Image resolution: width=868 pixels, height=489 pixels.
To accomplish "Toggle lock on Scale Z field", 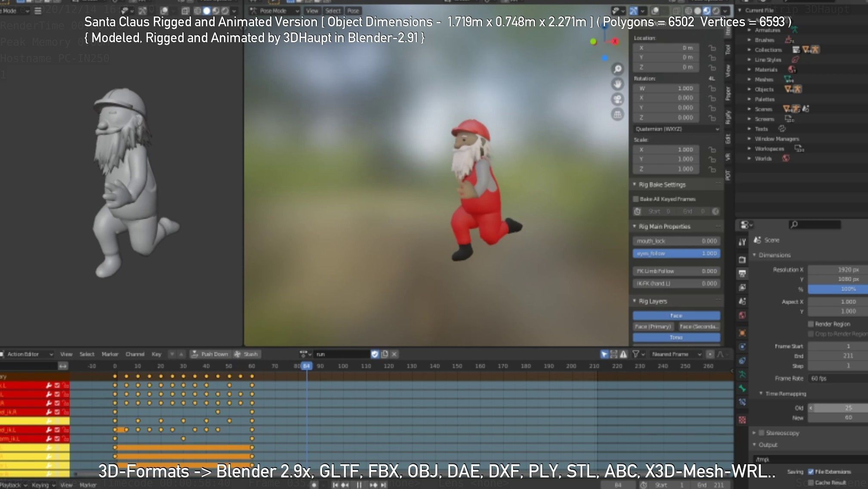I will (712, 169).
